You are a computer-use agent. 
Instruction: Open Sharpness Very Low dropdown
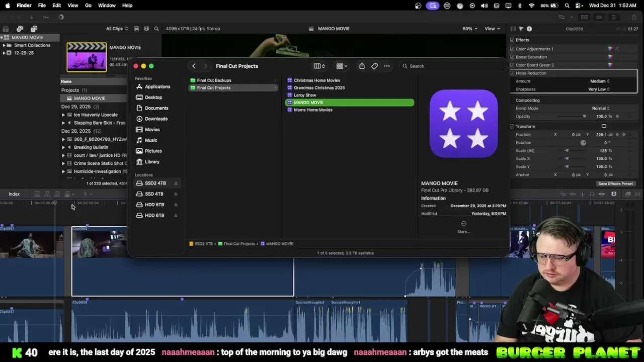(599, 89)
